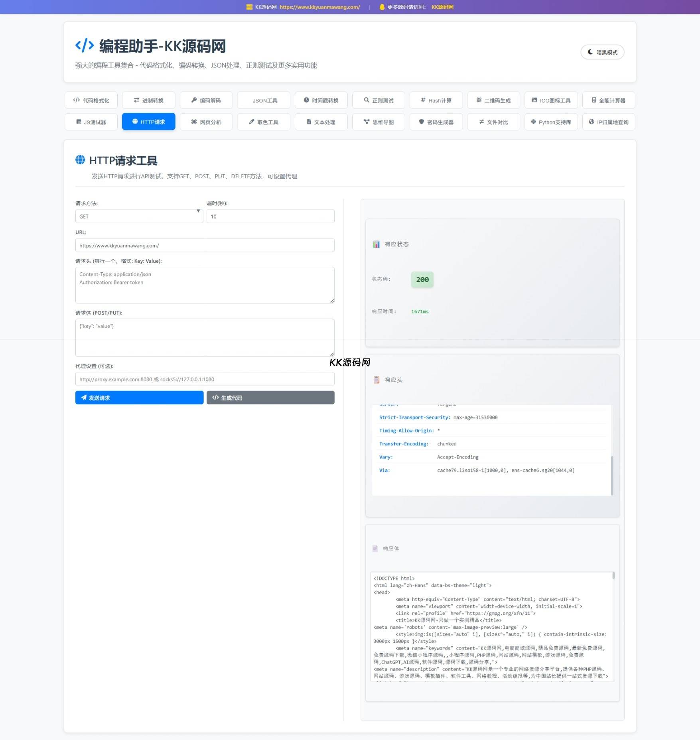Open the 编码解码 tab
This screenshot has height=740, width=700.
[206, 100]
